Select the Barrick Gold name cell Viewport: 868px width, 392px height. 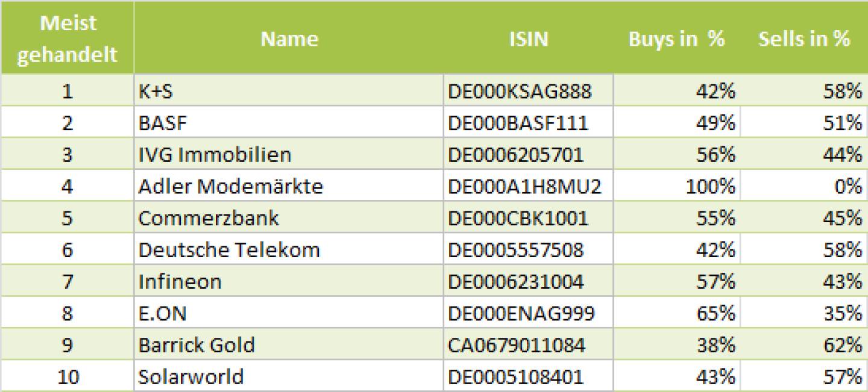[197, 346]
